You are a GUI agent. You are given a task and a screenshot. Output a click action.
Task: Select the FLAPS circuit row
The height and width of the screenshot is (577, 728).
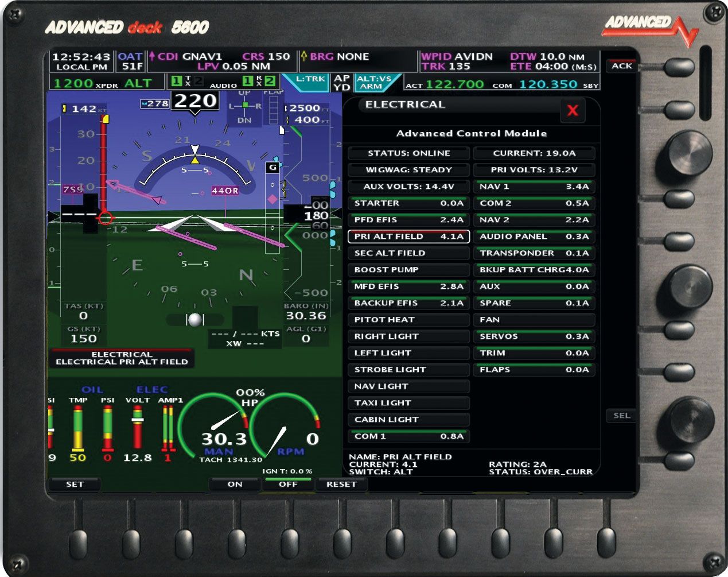pos(534,370)
